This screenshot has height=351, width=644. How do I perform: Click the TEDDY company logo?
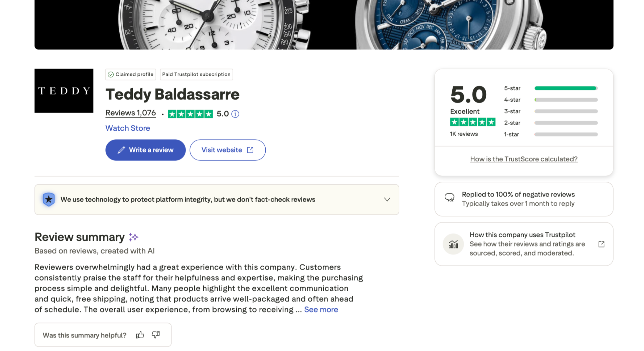tap(64, 91)
